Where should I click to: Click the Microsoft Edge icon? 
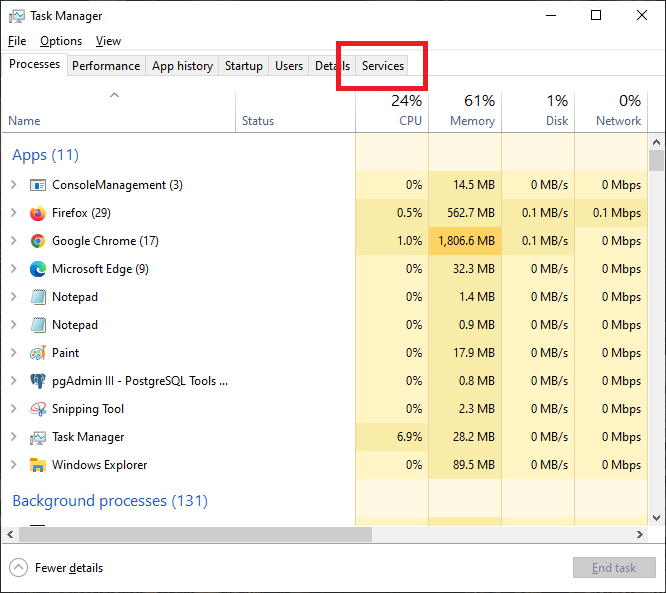tap(38, 269)
